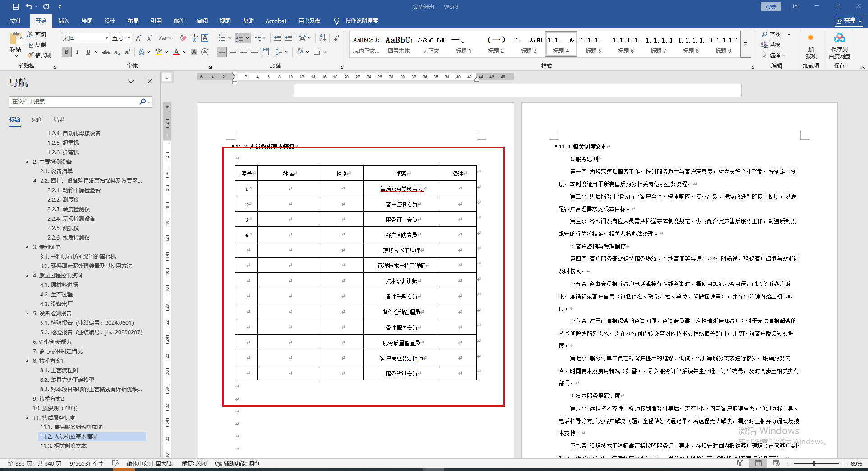
Task: Switch to the 插入 ribbon tab
Action: [64, 21]
